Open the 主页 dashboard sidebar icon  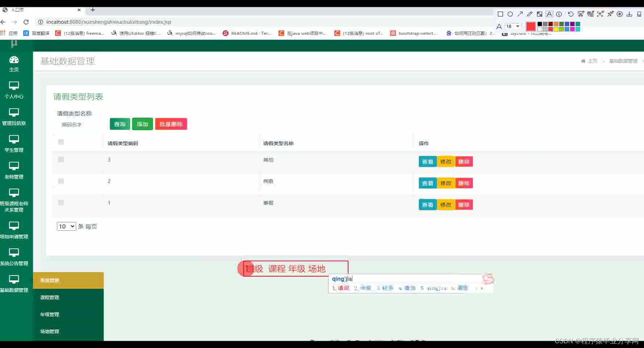[14, 64]
